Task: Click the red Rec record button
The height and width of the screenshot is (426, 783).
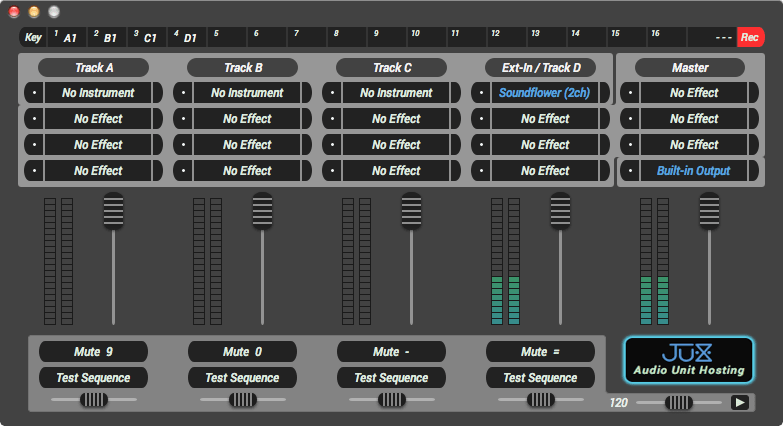Action: coord(750,37)
